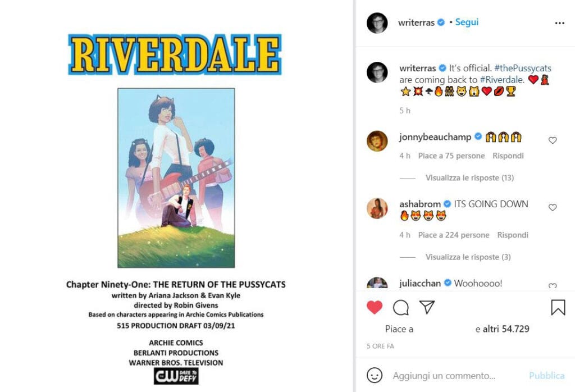The image size is (575, 392).
Task: Click Rispondi under jonnybeauchamp's comment
Action: click(x=508, y=156)
